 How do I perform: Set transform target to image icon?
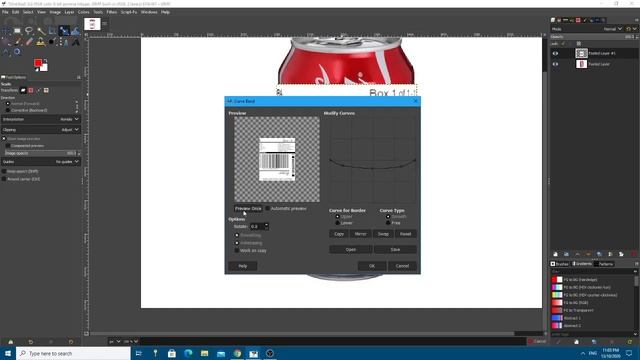click(x=46, y=90)
